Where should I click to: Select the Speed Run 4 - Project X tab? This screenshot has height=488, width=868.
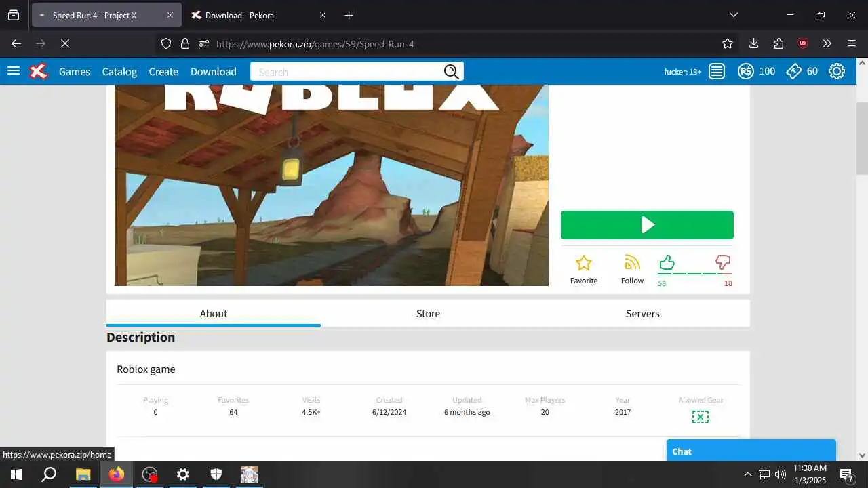tap(106, 15)
